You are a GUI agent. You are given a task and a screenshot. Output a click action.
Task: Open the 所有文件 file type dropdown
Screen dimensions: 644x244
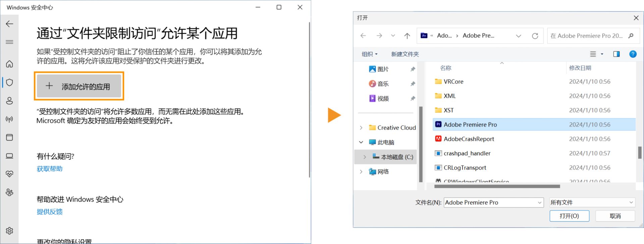point(592,202)
